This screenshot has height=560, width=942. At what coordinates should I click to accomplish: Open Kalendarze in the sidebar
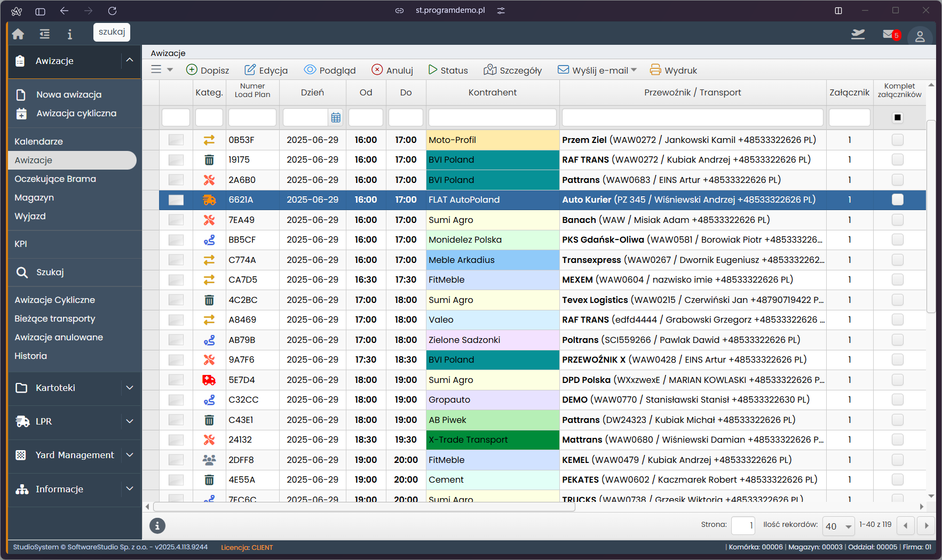[38, 141]
